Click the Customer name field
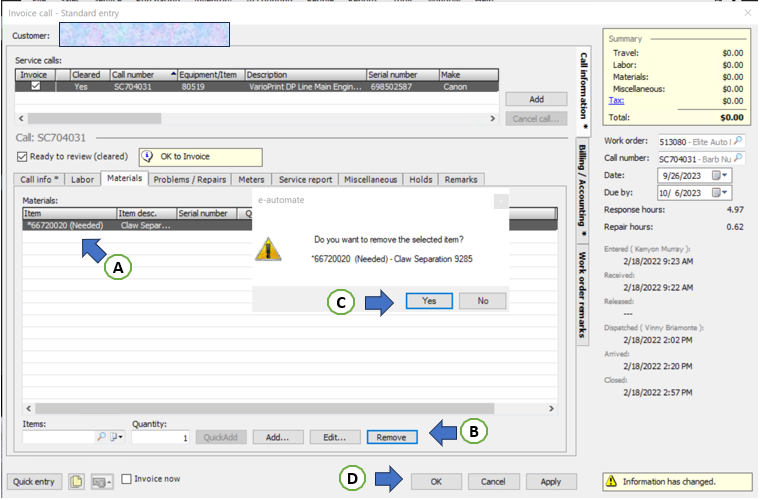The image size is (764, 500). [x=144, y=35]
